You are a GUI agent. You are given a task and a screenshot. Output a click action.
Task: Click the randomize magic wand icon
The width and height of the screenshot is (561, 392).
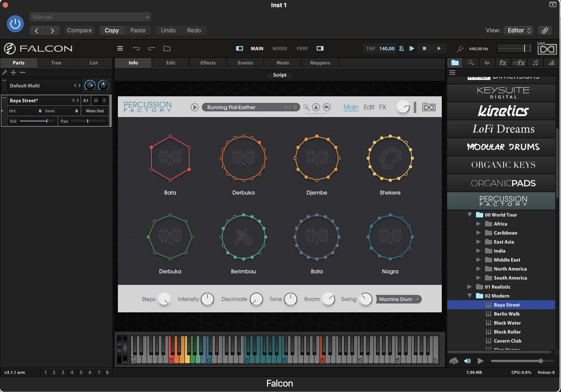tap(306, 107)
